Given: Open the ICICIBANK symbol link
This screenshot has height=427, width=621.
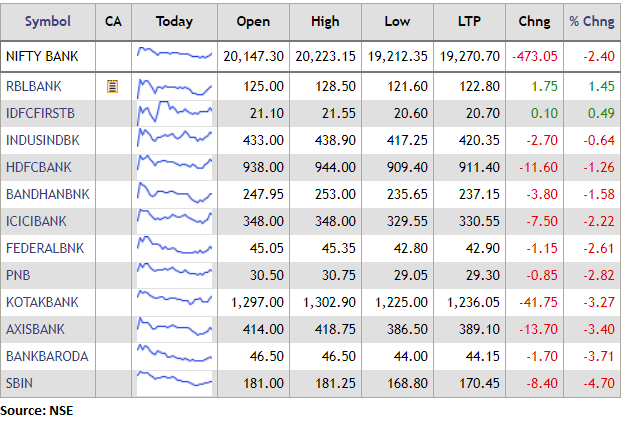Looking at the screenshot, I should [37, 220].
